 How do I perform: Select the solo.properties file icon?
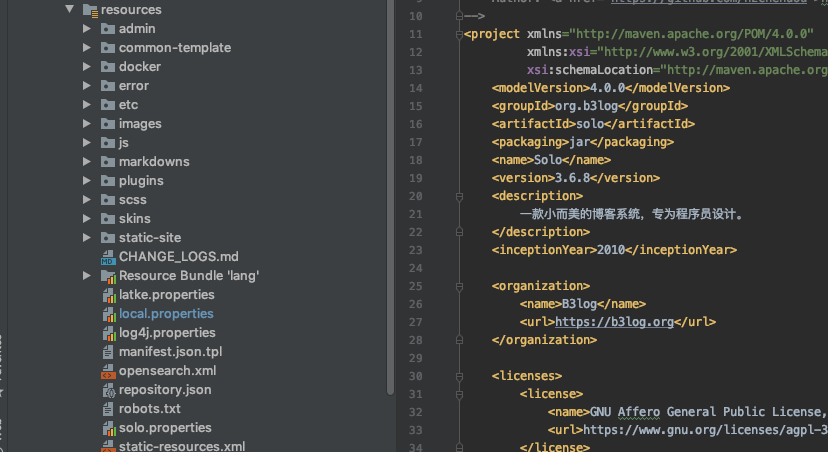click(x=108, y=428)
